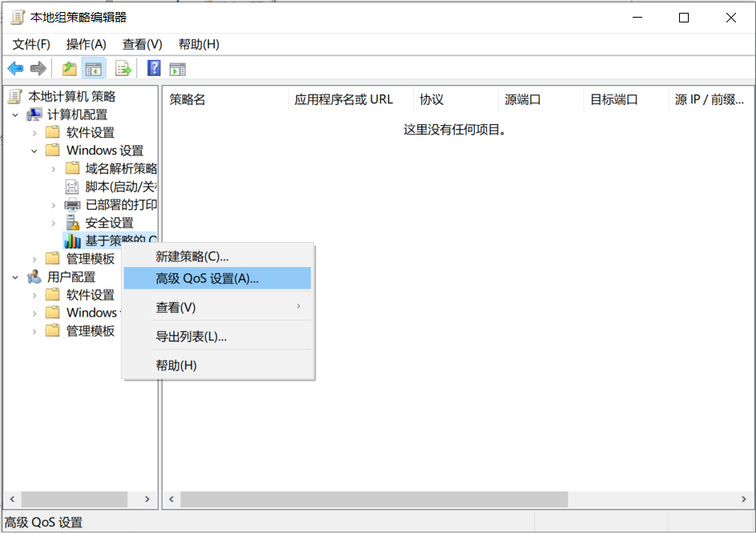Viewport: 756px width, 533px height.
Task: Collapse the 用户配置 node
Action: (15, 277)
